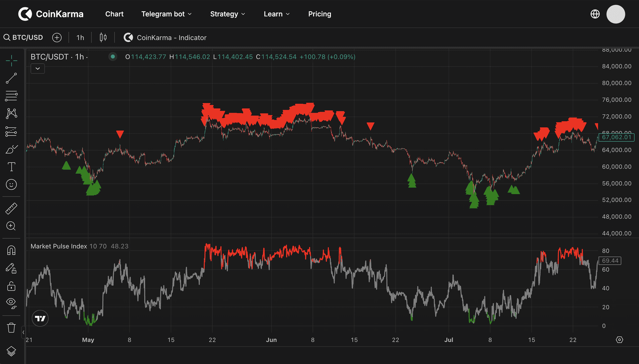Select the brush drawing tool
Screen dimensions: 639x364
point(11,149)
